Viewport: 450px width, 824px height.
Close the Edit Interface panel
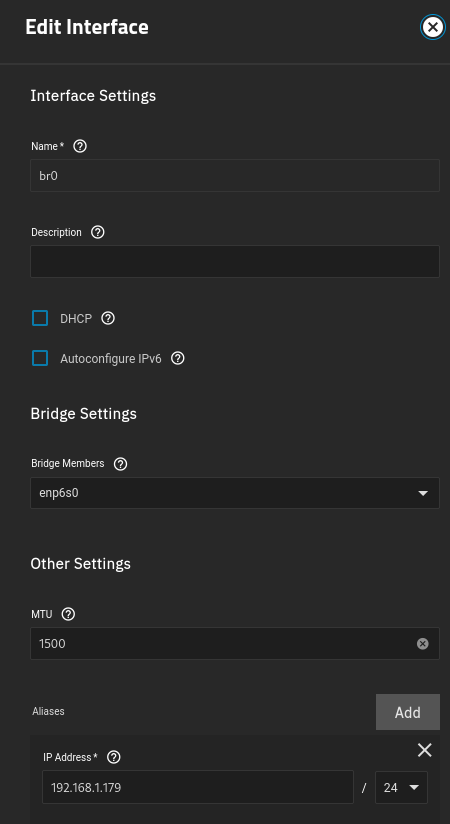(433, 27)
